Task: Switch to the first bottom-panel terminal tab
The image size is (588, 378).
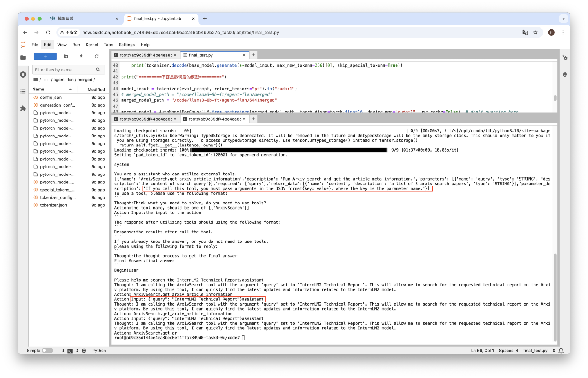Action: pos(146,119)
